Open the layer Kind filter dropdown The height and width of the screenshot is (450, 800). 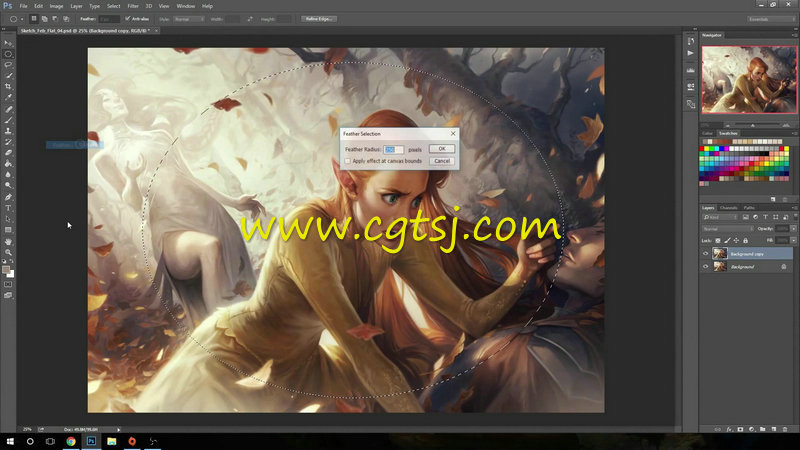[x=719, y=217]
